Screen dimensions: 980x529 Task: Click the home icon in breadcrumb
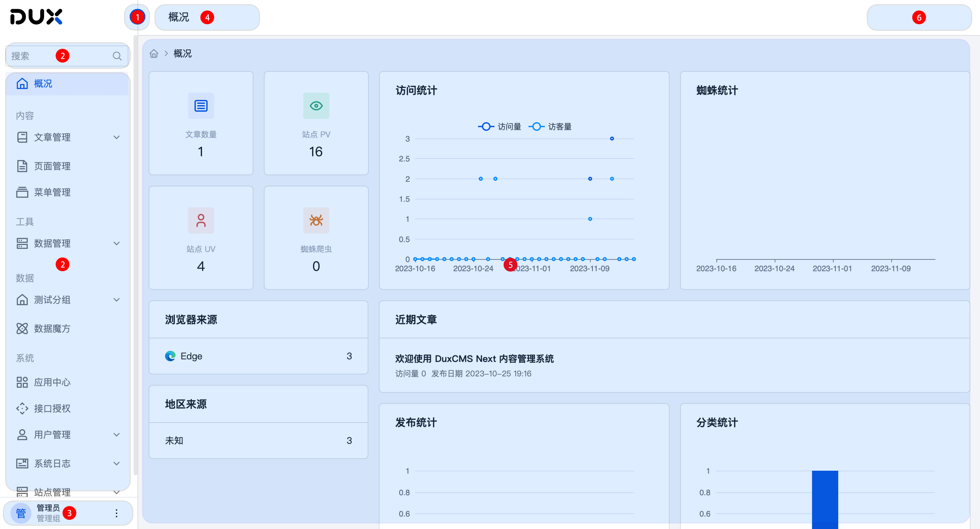(154, 54)
